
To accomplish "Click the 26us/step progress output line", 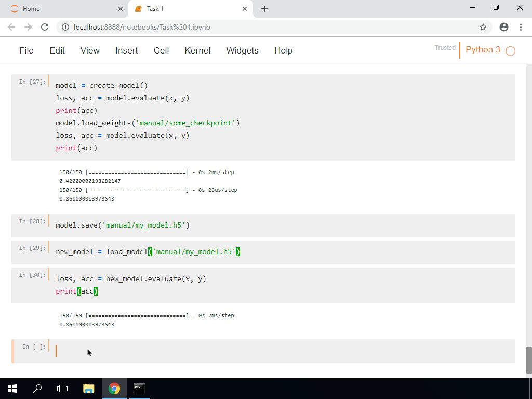I will click(x=148, y=190).
